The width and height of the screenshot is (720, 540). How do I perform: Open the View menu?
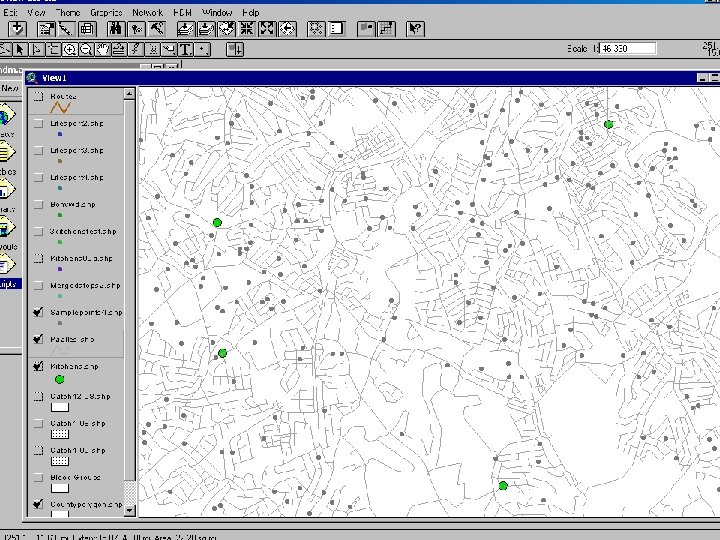[x=36, y=13]
